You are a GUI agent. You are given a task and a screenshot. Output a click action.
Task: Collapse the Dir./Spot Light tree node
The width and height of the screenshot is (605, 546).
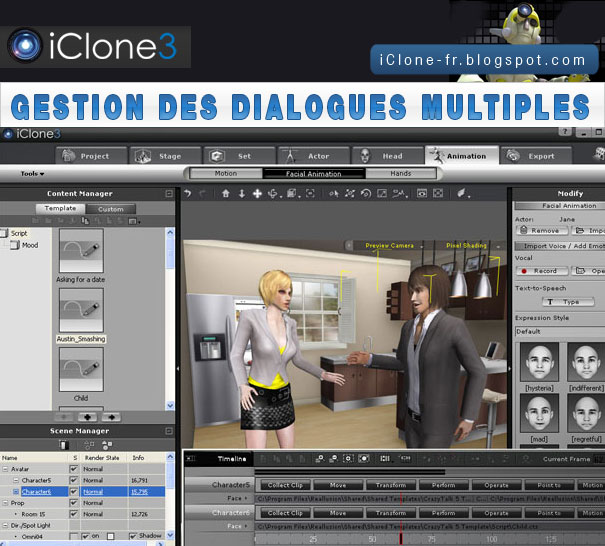point(5,526)
